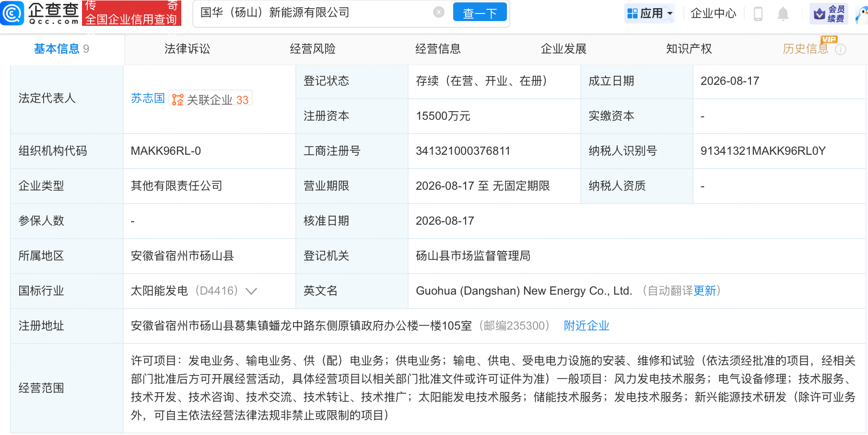Select organization code MAKK96RL-0
This screenshot has height=435, width=868.
tap(166, 151)
